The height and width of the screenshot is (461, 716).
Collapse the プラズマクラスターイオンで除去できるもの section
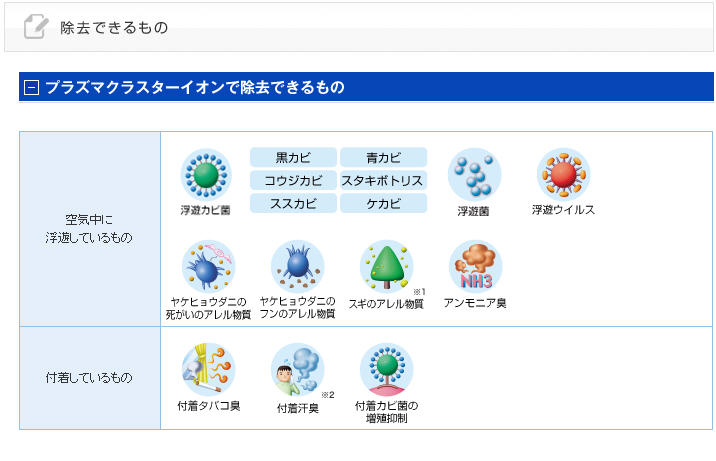[x=31, y=87]
